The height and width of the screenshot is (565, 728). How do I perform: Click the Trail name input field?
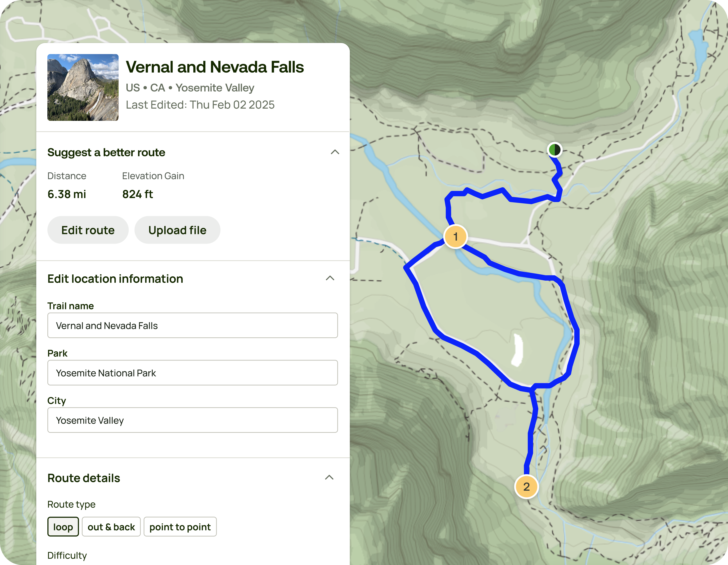click(x=192, y=326)
